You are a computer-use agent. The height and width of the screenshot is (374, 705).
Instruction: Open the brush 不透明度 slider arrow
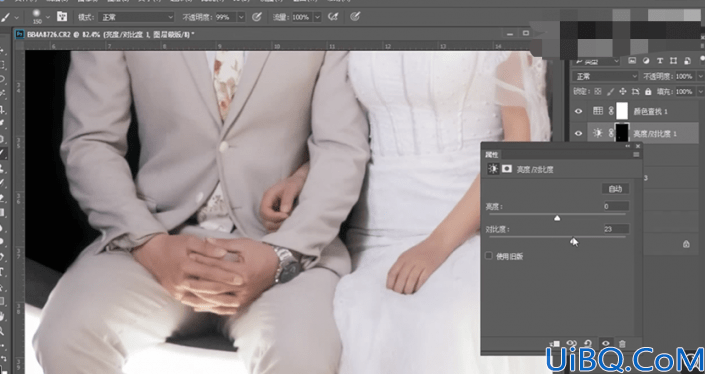[x=241, y=17]
